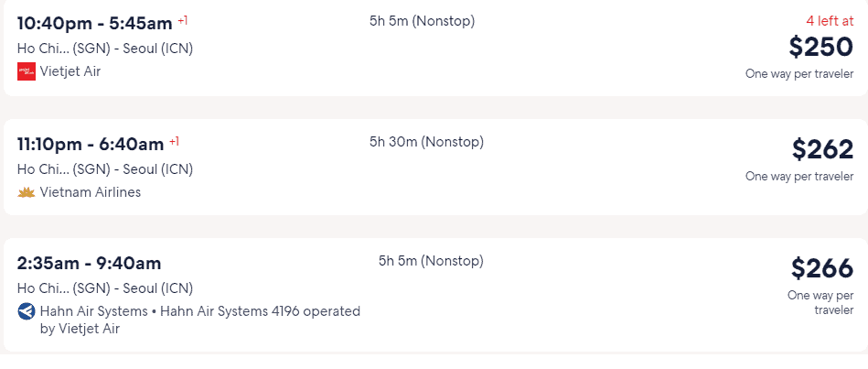Click 'One way per traveler' under $262
The image size is (868, 369).
pos(799,176)
